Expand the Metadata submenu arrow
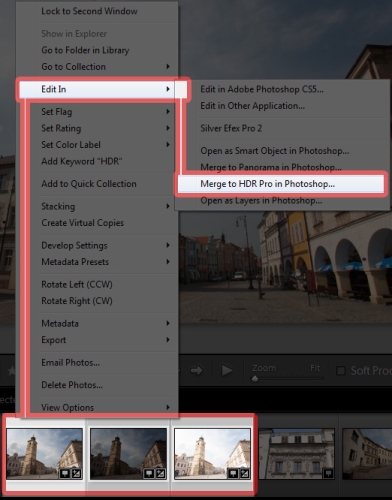Screen dimensions: 392x500 click(168, 323)
